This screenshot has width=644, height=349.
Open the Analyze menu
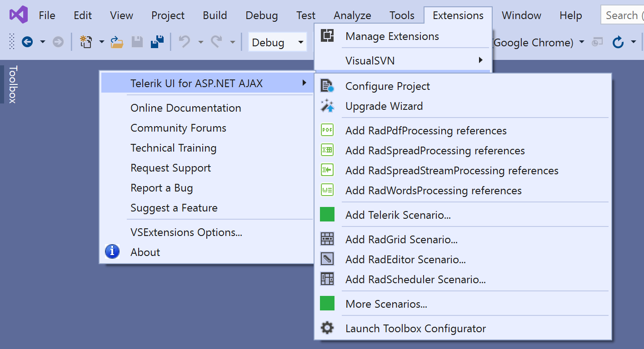pyautogui.click(x=352, y=15)
